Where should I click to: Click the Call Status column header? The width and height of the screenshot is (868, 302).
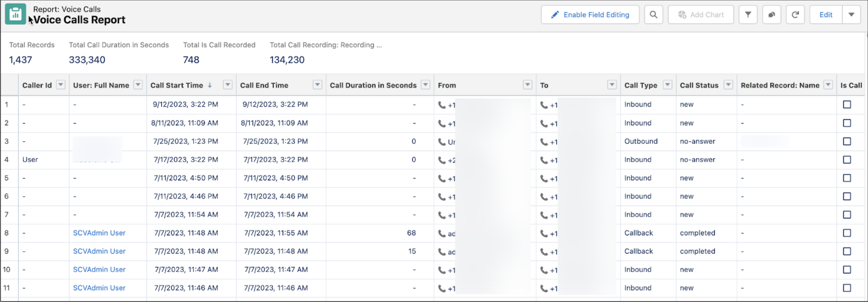pyautogui.click(x=699, y=85)
